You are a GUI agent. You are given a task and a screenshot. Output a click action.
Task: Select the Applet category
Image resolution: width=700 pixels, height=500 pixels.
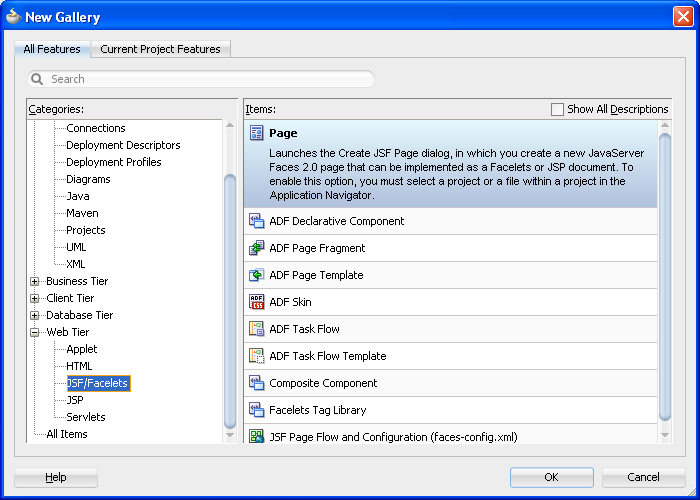82,349
